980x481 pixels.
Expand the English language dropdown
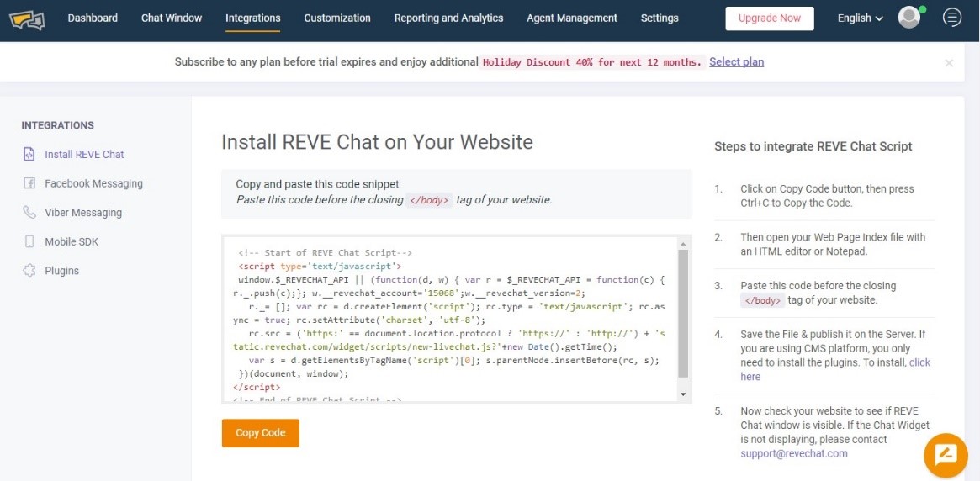click(860, 18)
